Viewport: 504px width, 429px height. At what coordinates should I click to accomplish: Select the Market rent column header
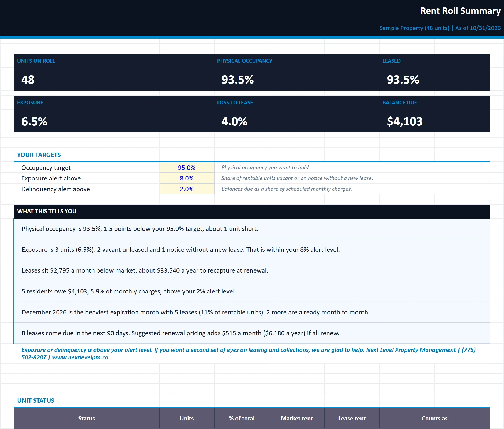point(297,418)
